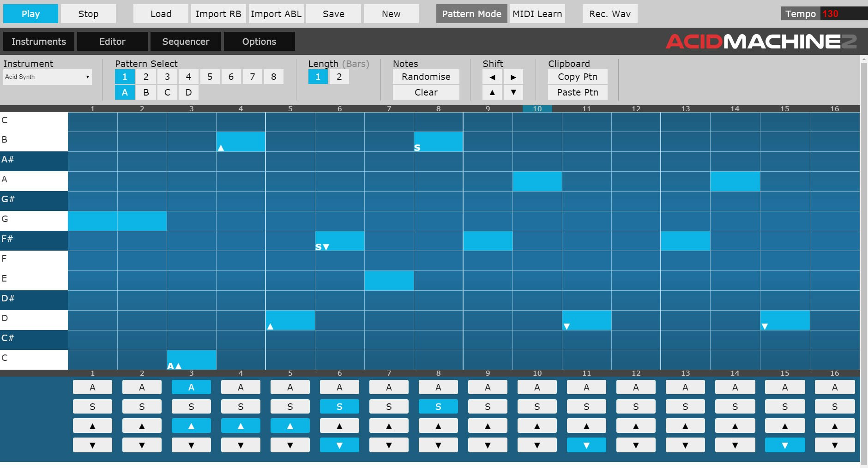Shift pattern left with the left arrow

click(492, 77)
